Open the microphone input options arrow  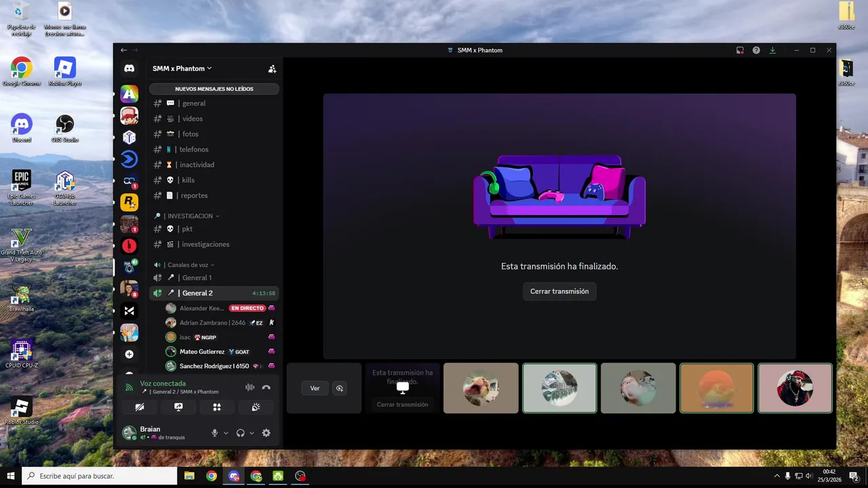pos(226,433)
